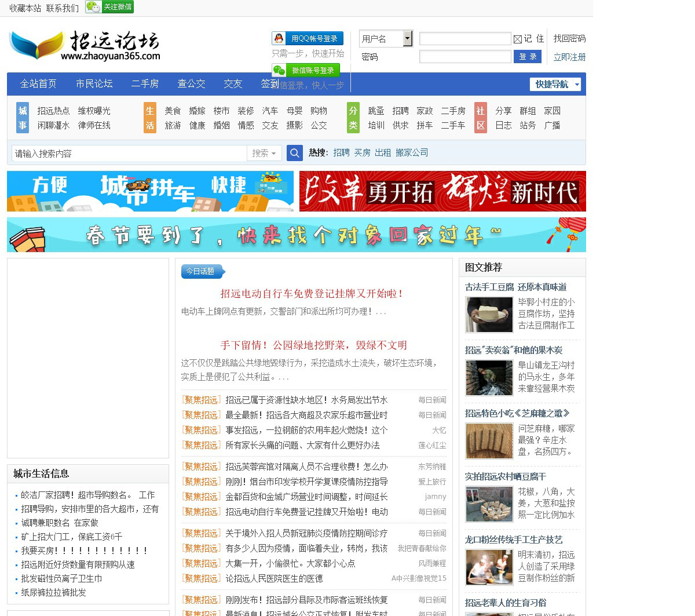Open the 市民论坛 navigation tab
This screenshot has width=695, height=616.
pyautogui.click(x=94, y=83)
